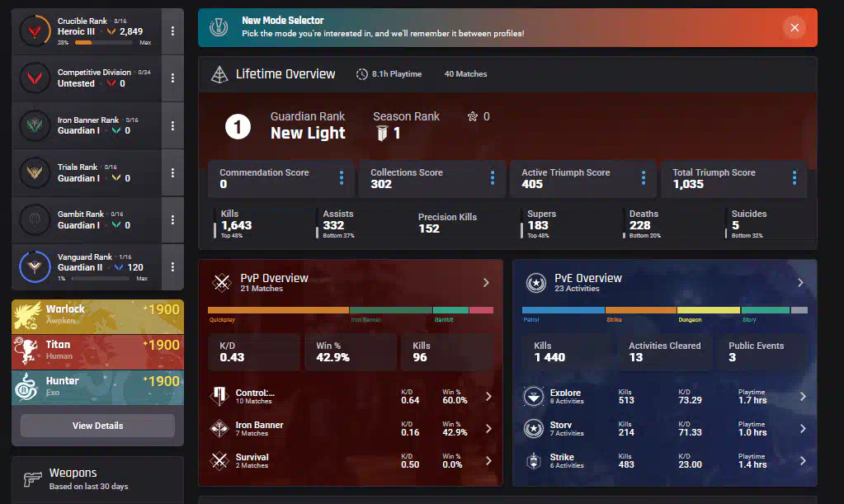
Task: Open Competitive Division options menu
Action: (172, 78)
